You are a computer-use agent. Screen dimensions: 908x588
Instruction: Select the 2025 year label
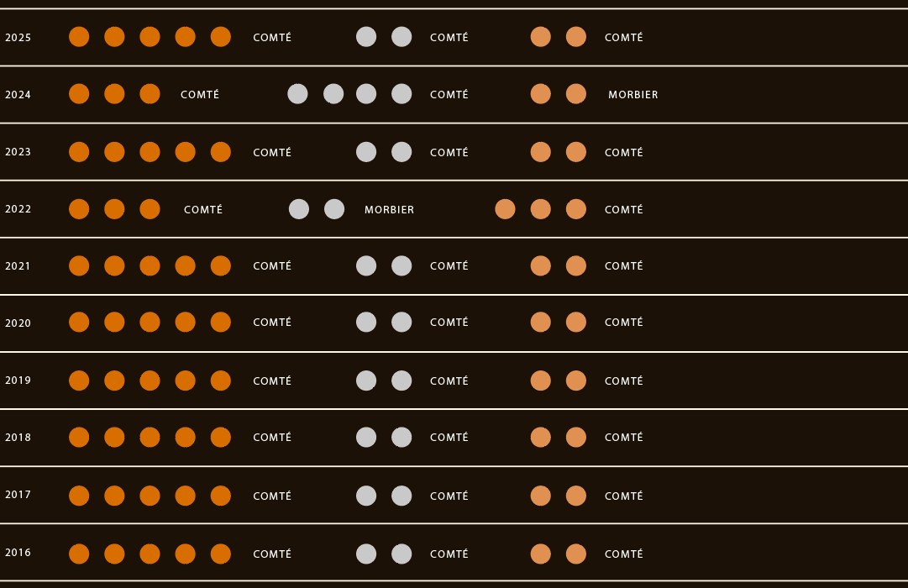[x=18, y=38]
